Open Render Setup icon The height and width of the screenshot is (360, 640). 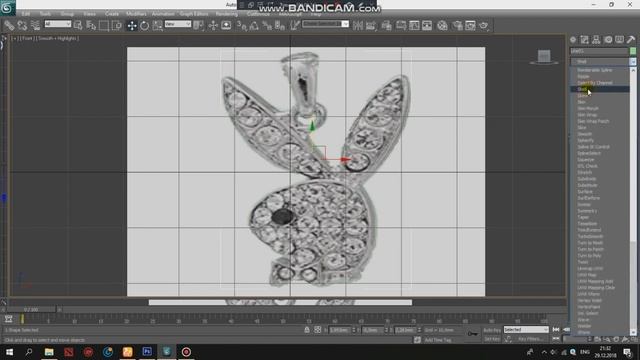(458, 25)
